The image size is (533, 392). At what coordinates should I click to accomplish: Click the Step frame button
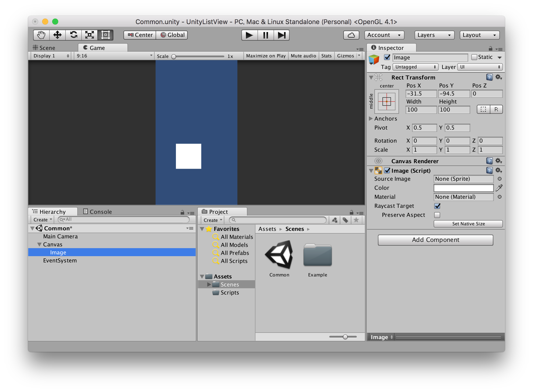(x=282, y=35)
